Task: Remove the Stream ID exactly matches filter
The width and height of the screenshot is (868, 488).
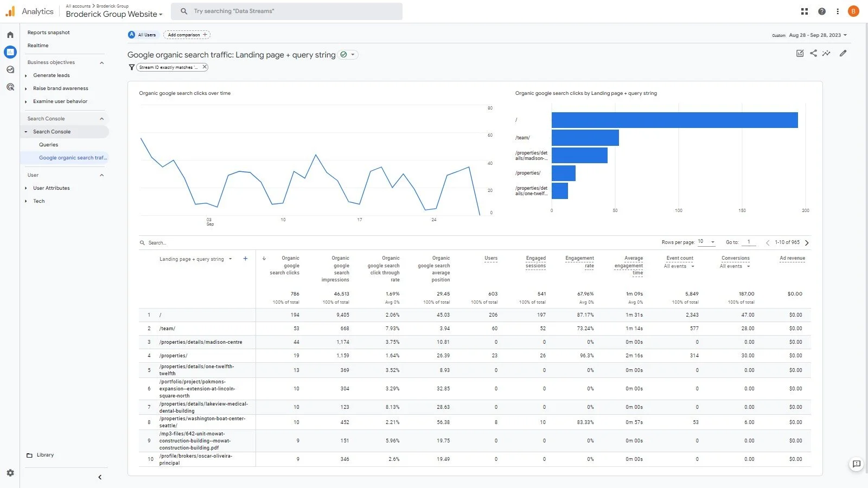Action: click(x=204, y=67)
